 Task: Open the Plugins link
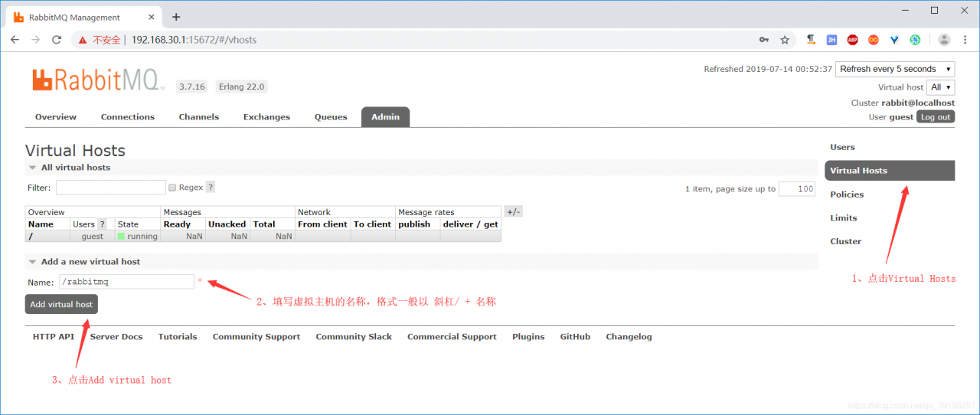[x=528, y=337]
